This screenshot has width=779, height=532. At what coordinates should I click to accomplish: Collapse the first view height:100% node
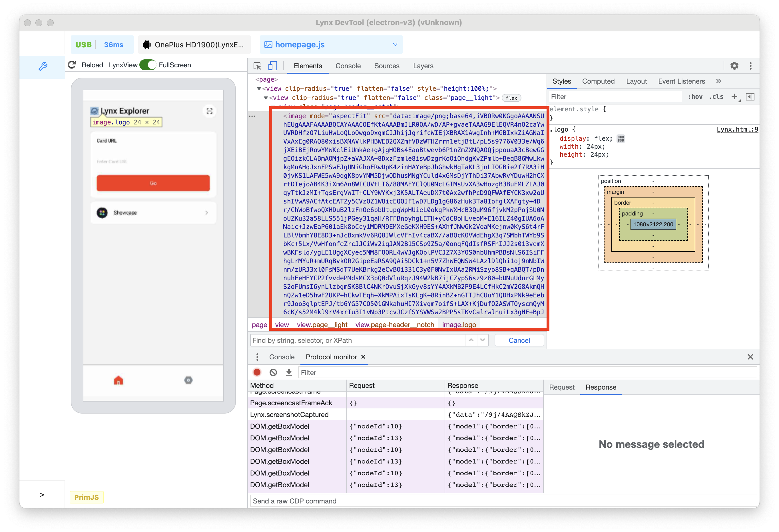tap(259, 89)
